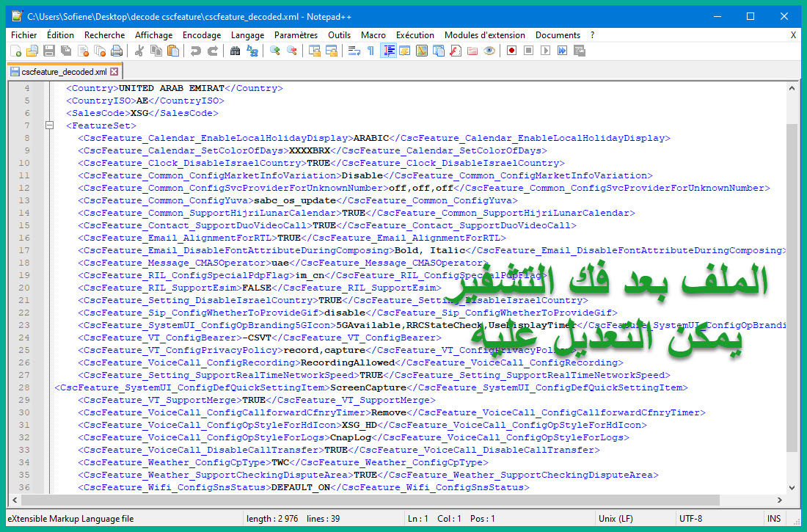Toggle monitoring with the eye icon
The width and height of the screenshot is (807, 532).
point(489,51)
